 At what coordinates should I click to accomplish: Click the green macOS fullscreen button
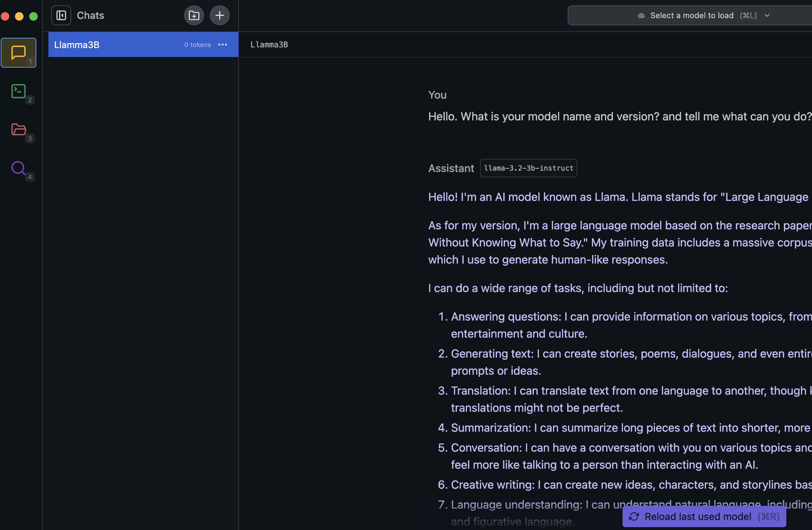[x=33, y=16]
